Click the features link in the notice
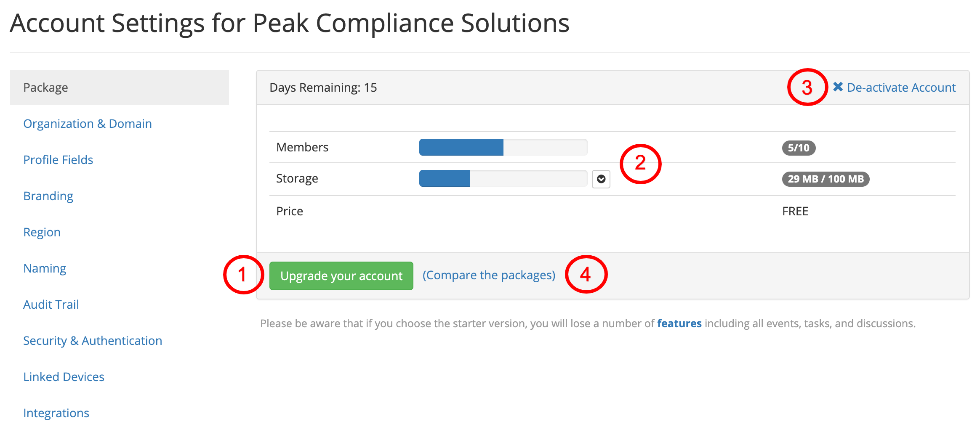Viewport: 980px width, 429px height. 679,323
